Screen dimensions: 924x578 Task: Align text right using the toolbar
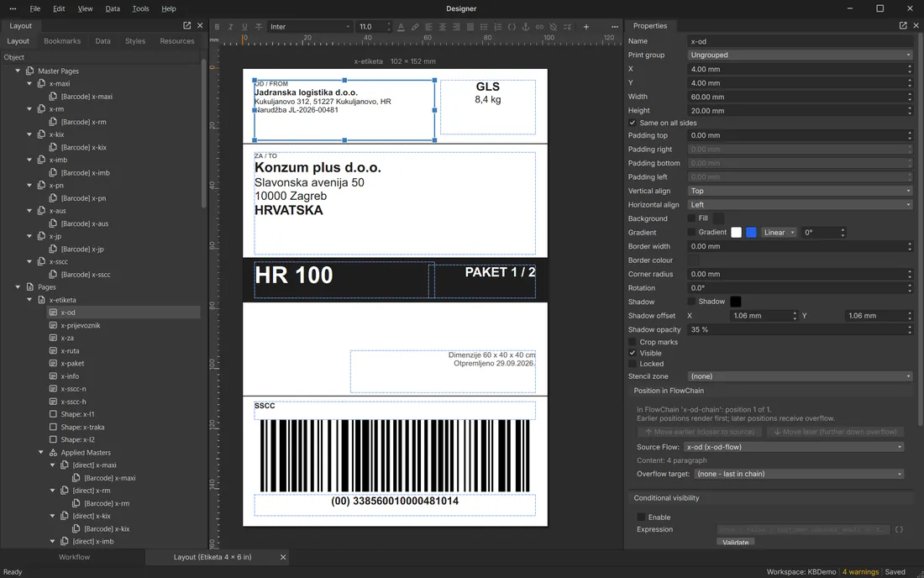point(456,27)
